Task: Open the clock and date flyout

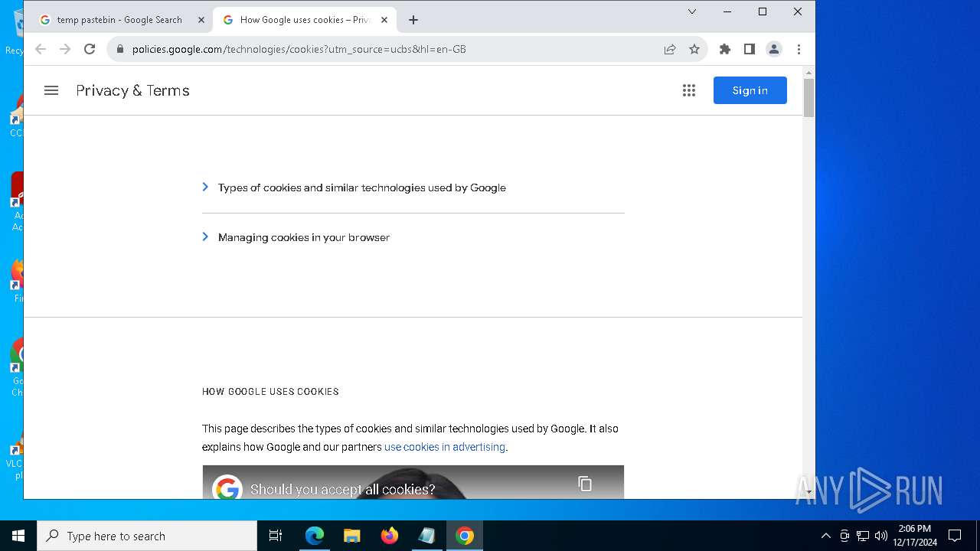Action: click(915, 536)
